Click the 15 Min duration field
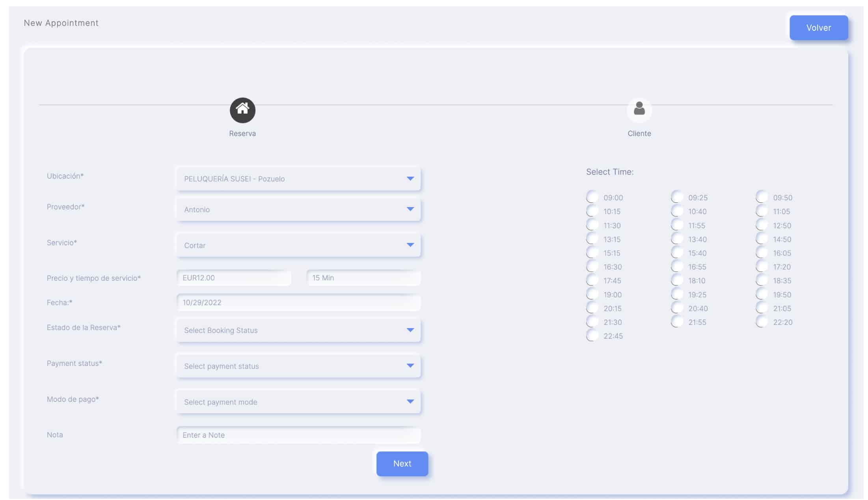868x500 pixels. click(x=363, y=278)
